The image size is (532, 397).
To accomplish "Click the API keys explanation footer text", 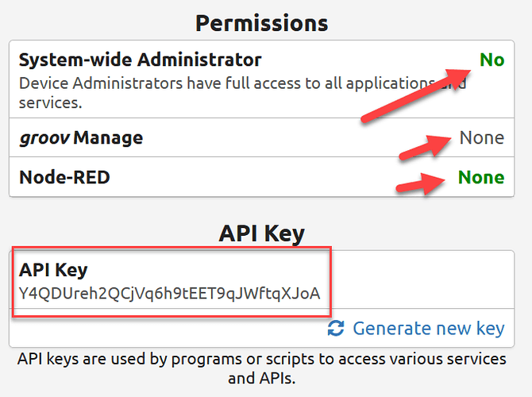I will [261, 368].
